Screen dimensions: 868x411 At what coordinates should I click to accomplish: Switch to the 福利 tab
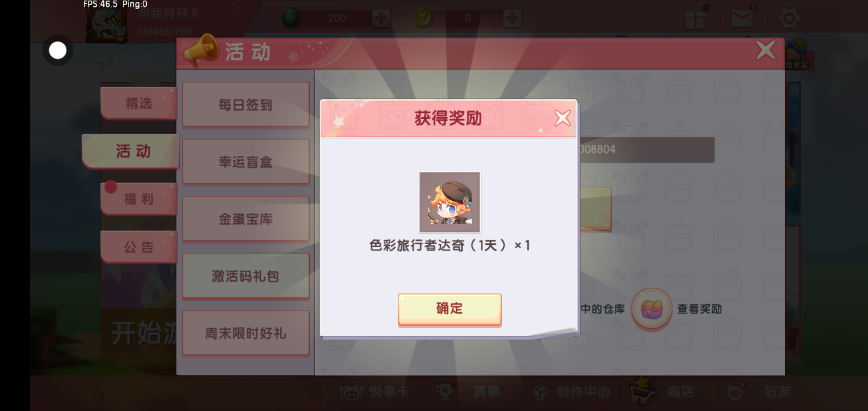139,199
